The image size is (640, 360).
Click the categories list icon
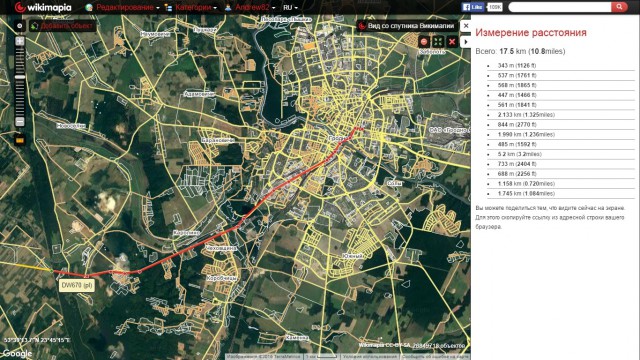168,7
